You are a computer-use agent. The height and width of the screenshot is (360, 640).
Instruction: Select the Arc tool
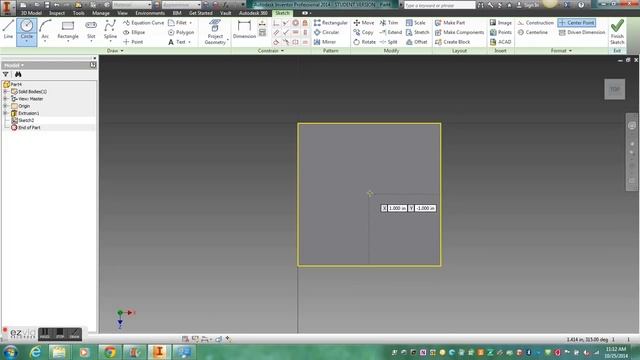click(x=45, y=29)
